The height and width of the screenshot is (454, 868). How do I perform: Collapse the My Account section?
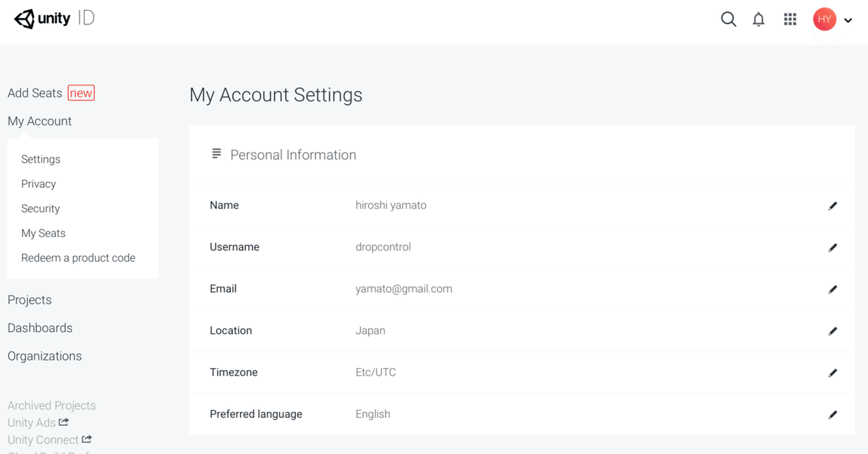(40, 121)
